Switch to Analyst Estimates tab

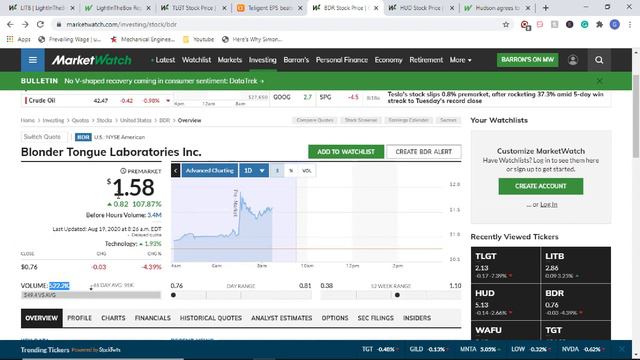point(282,318)
